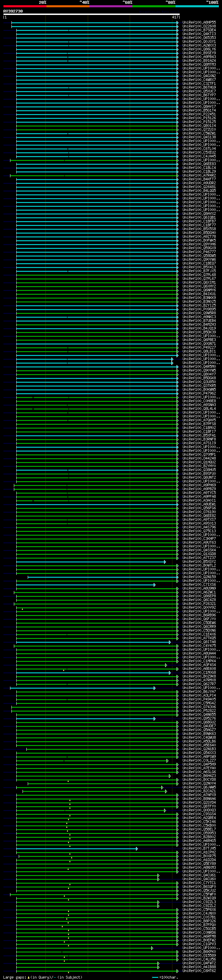The image size is (222, 980).
Task: Click the white query sequence bar
Action: click(x=92, y=15)
